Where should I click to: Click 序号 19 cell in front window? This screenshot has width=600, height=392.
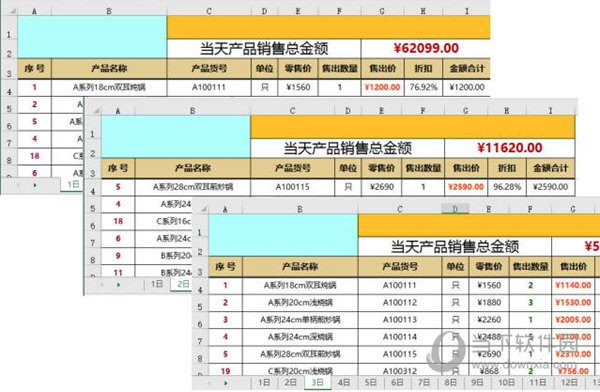(225, 371)
